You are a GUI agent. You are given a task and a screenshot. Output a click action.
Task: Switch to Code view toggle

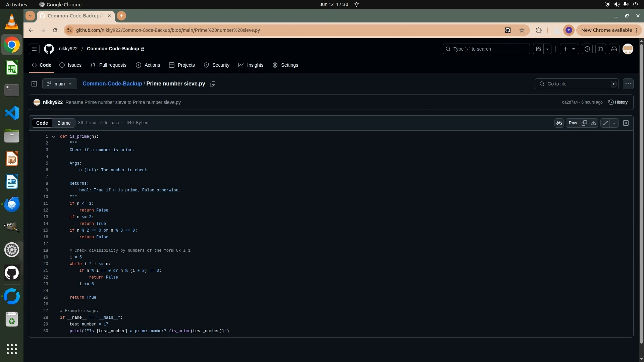(x=42, y=123)
